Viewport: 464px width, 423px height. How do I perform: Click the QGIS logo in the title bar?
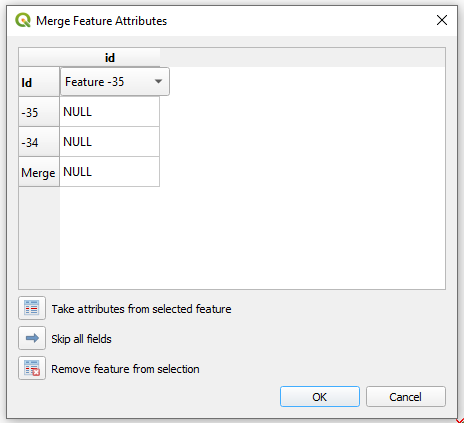(x=23, y=20)
